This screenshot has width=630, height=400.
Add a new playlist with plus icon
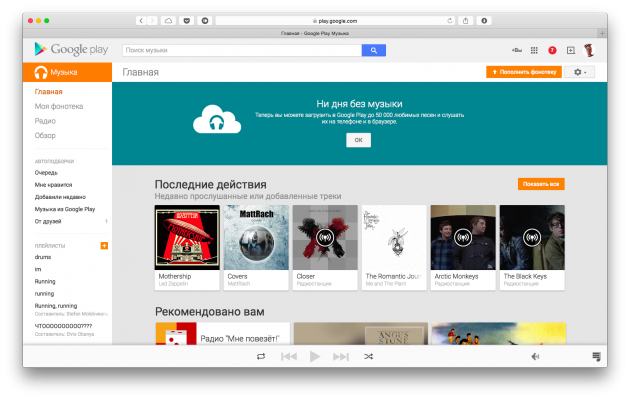pos(104,245)
